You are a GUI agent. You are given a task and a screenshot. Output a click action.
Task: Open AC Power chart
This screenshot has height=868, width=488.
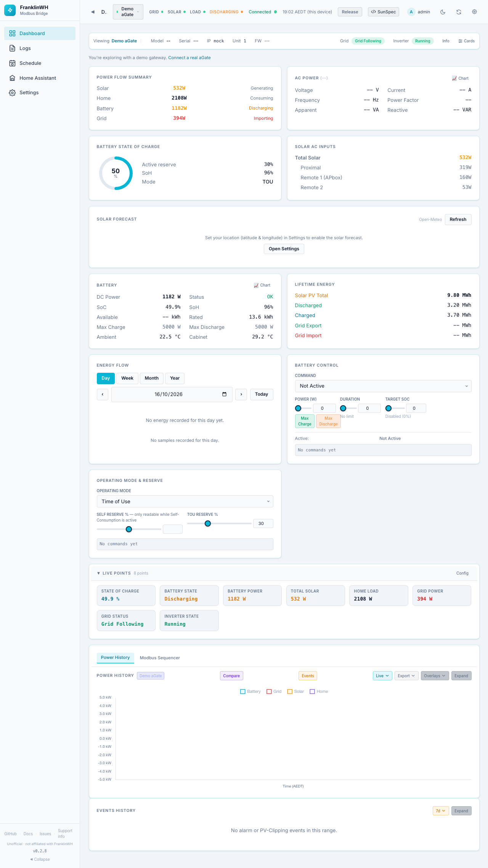coord(460,78)
